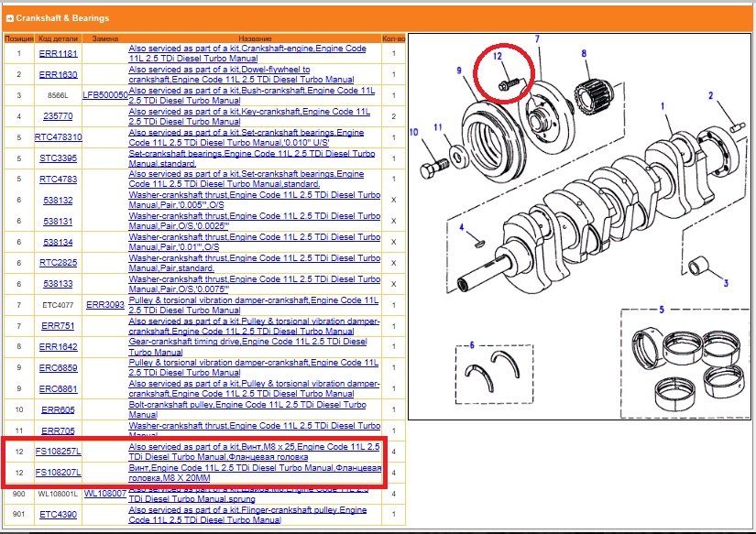Click replacement part ERR3093 link
This screenshot has width=756, height=534.
pos(105,305)
